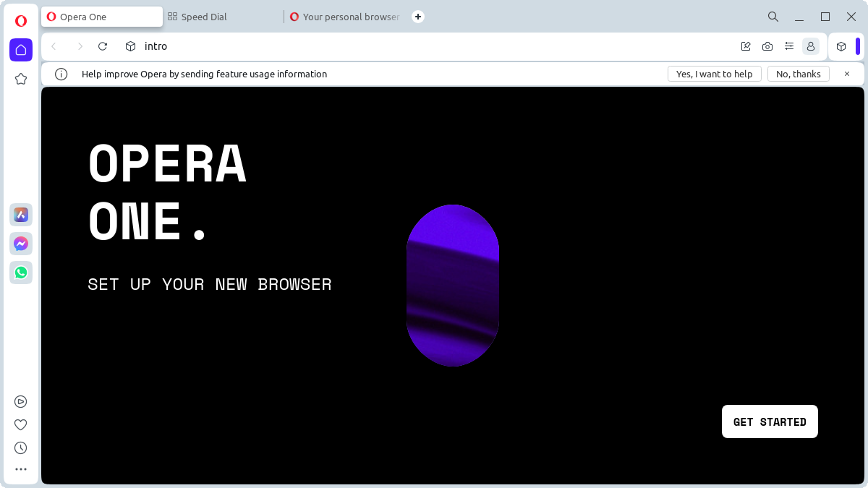The width and height of the screenshot is (868, 488).
Task: Dismiss the usage info banner
Action: pos(846,73)
